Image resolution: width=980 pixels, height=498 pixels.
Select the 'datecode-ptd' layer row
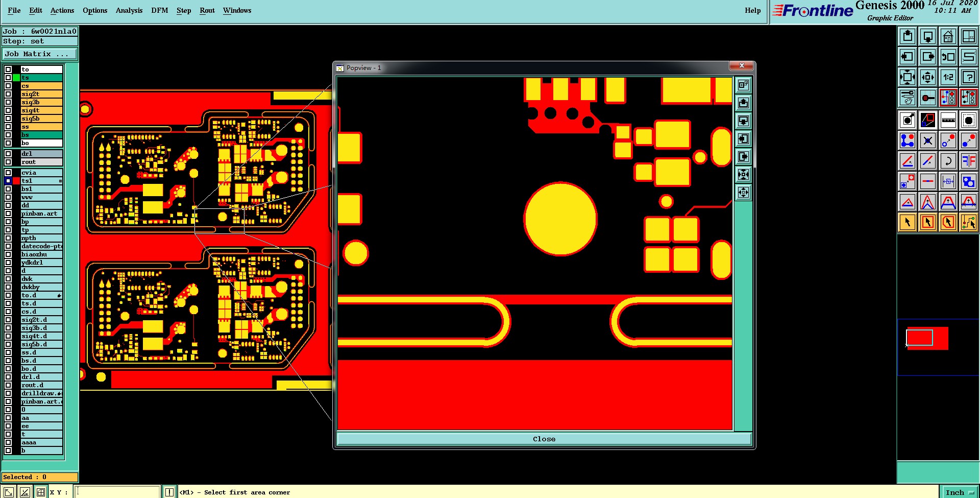(x=41, y=246)
